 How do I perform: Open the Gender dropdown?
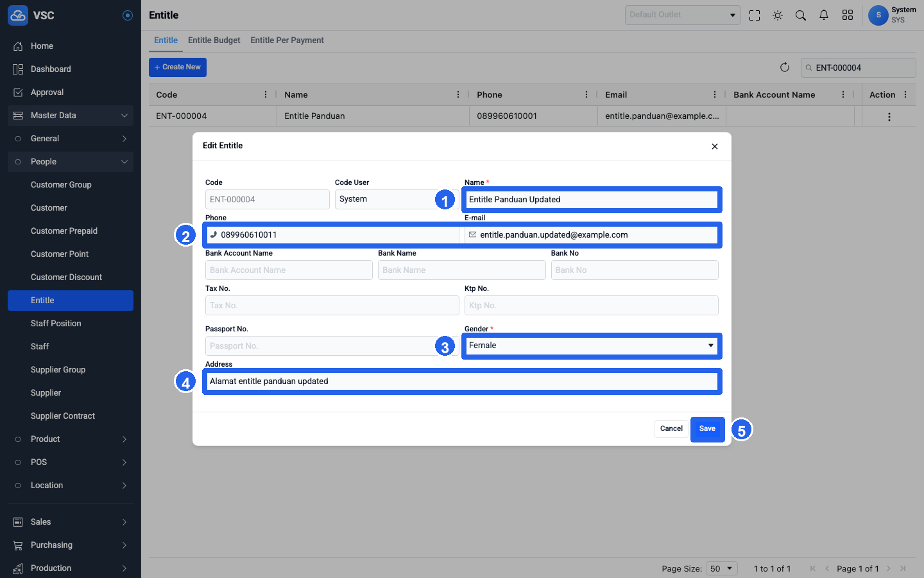[x=592, y=346]
